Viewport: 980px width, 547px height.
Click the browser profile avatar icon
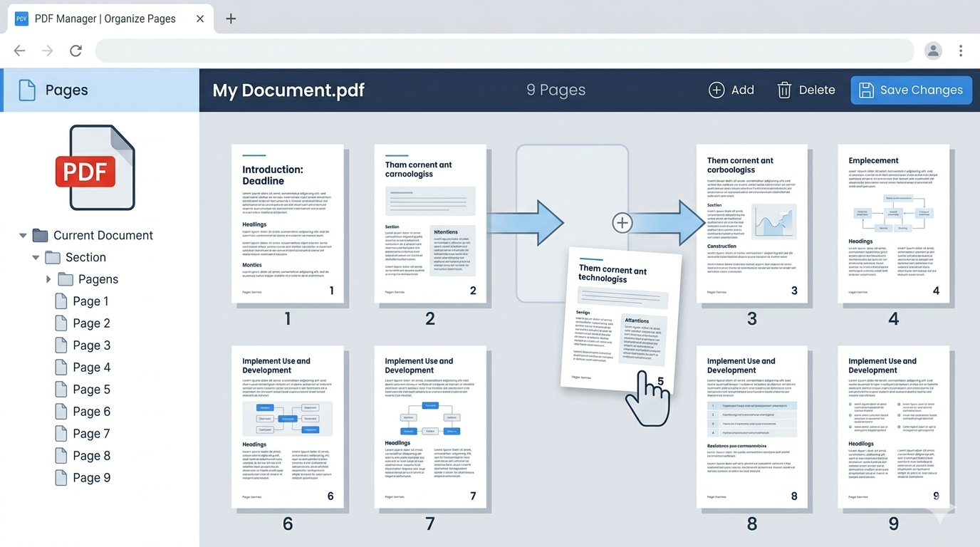click(x=933, y=51)
